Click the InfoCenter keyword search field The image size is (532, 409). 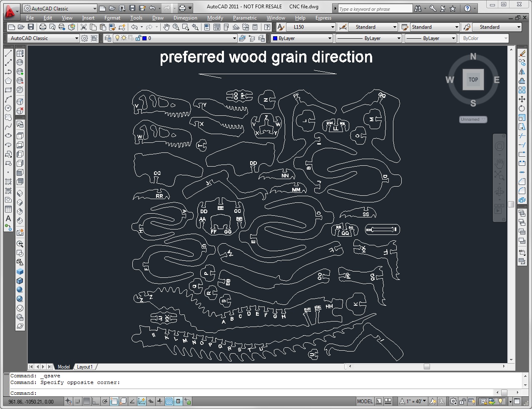[375, 9]
